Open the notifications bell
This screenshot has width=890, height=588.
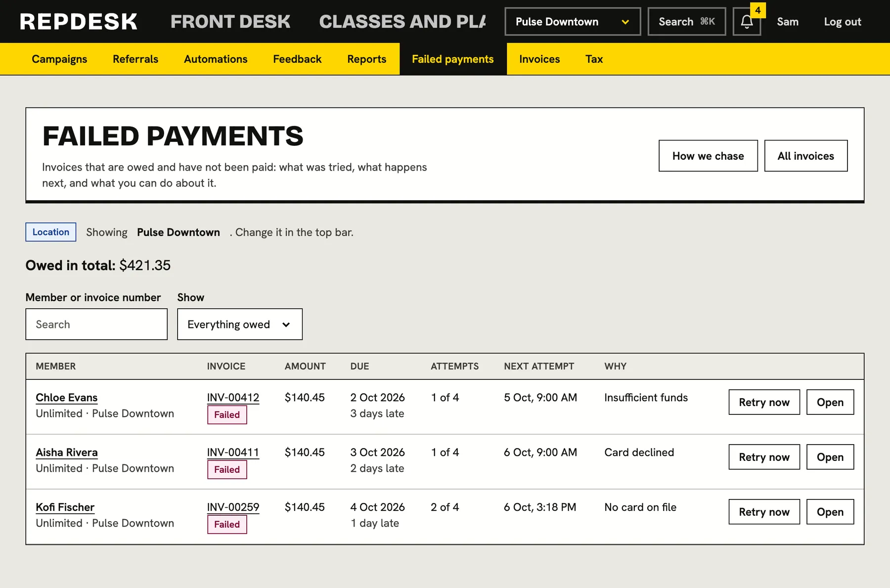tap(747, 22)
